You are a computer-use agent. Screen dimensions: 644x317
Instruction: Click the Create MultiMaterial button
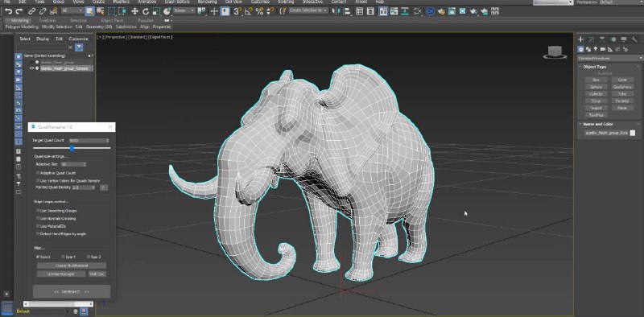click(72, 266)
